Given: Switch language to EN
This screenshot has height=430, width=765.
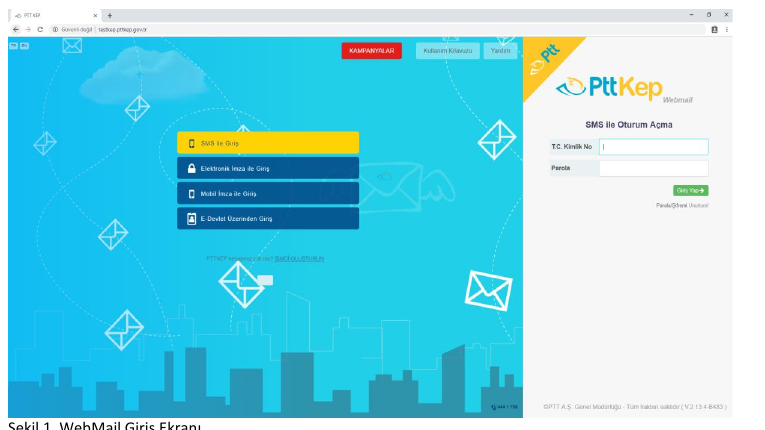Looking at the screenshot, I should pyautogui.click(x=24, y=45).
